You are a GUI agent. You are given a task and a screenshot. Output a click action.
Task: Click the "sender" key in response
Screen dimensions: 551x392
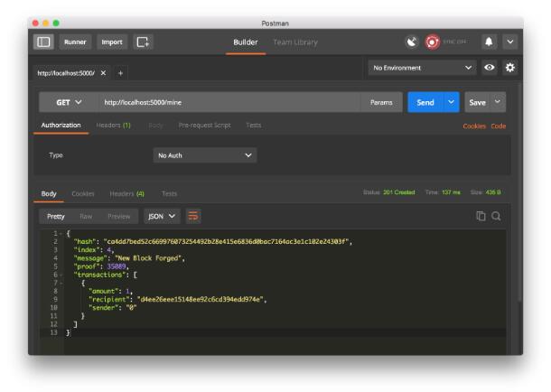click(x=103, y=308)
